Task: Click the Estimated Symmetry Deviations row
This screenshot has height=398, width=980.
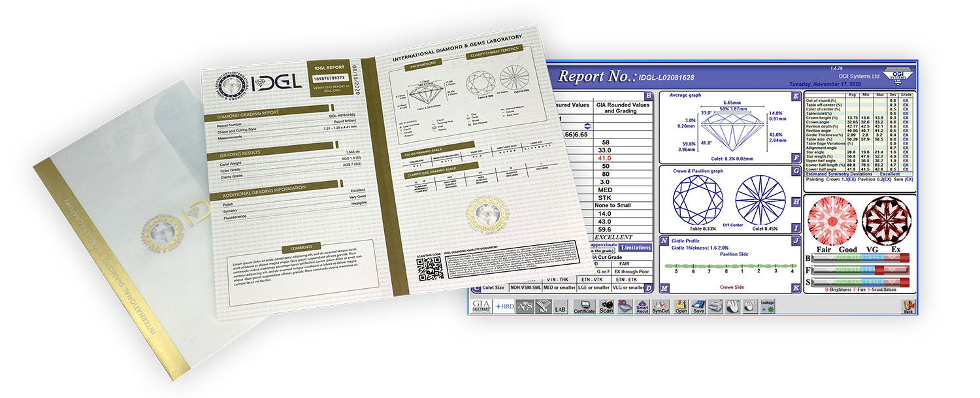Action: (x=858, y=174)
